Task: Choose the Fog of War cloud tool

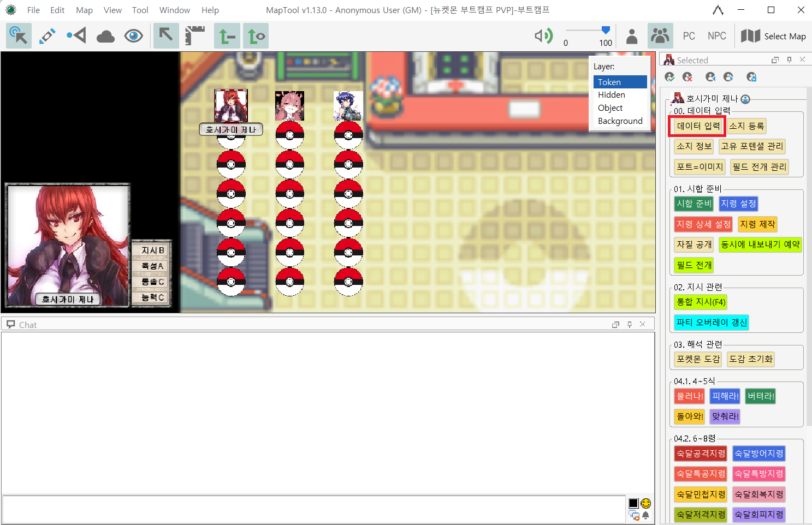Action: [x=105, y=36]
